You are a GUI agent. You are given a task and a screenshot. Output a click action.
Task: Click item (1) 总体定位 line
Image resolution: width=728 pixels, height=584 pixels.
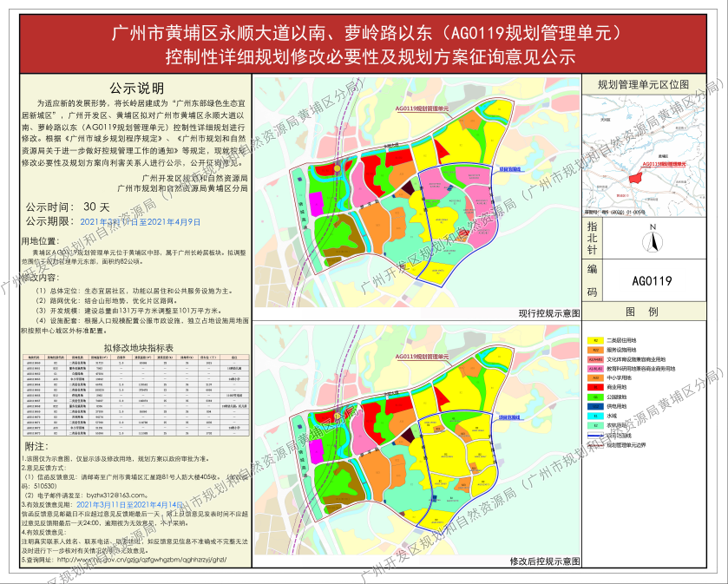134,291
